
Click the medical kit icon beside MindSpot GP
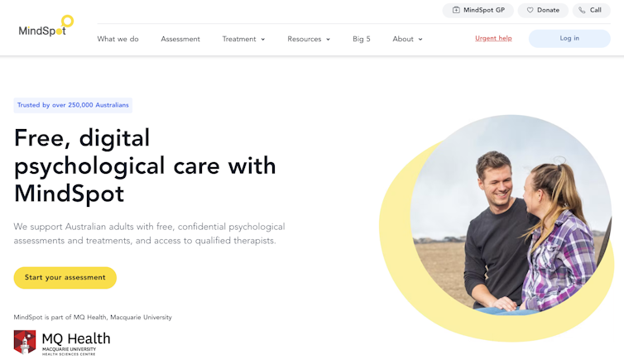(x=456, y=11)
